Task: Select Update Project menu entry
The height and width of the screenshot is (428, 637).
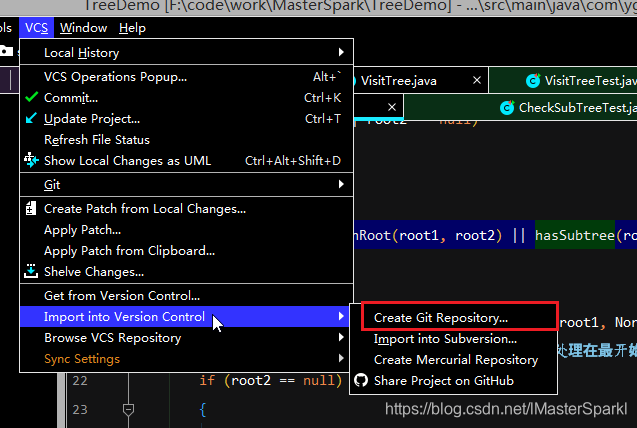Action: (186, 119)
